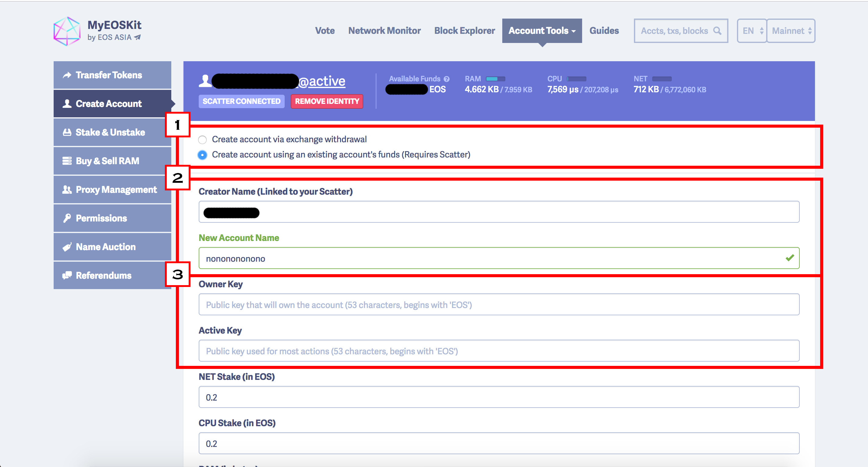
Task: Click the Name Auction tag icon
Action: click(x=67, y=247)
